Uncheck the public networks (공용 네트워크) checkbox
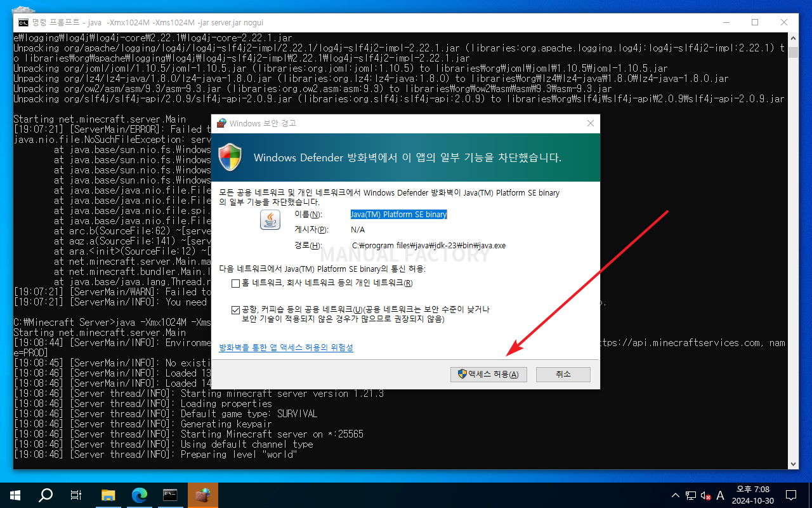Image resolution: width=812 pixels, height=508 pixels. (236, 309)
